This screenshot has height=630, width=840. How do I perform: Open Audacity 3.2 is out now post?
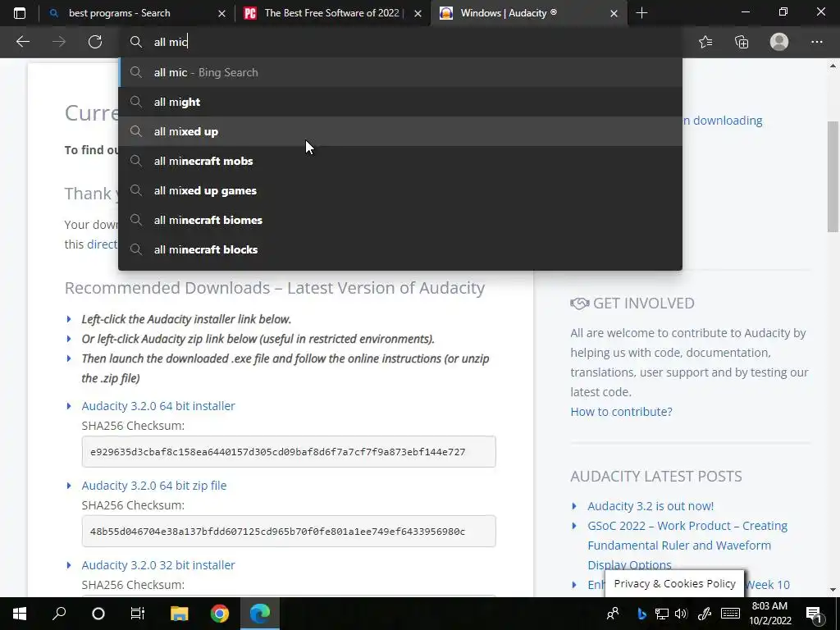(x=651, y=505)
